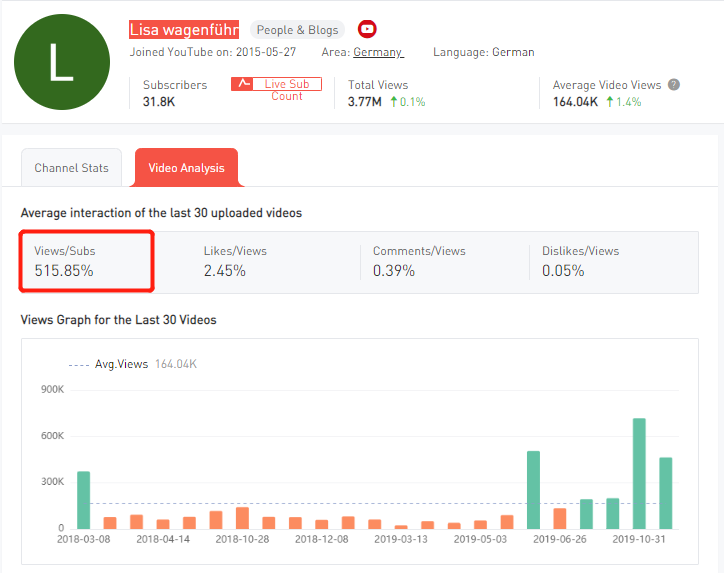
Task: Click the Comments/Views 0.39% value
Action: tap(394, 270)
